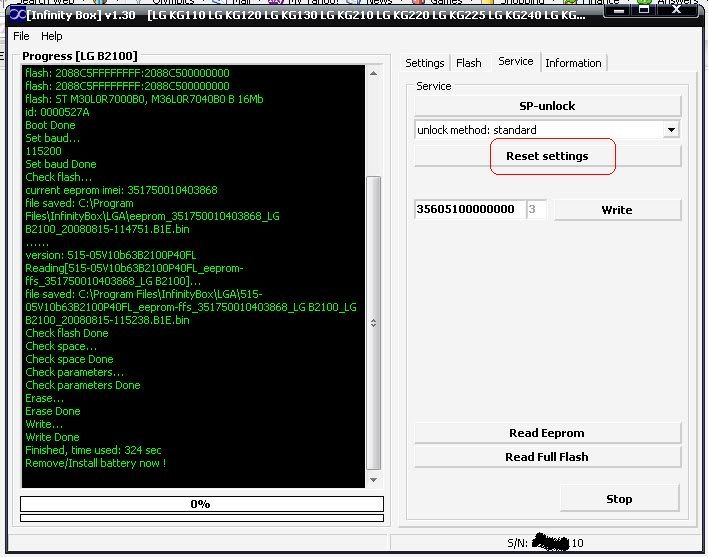Click the 'Set baud Done' log line
Screen dimensions: 709x557
click(x=61, y=164)
